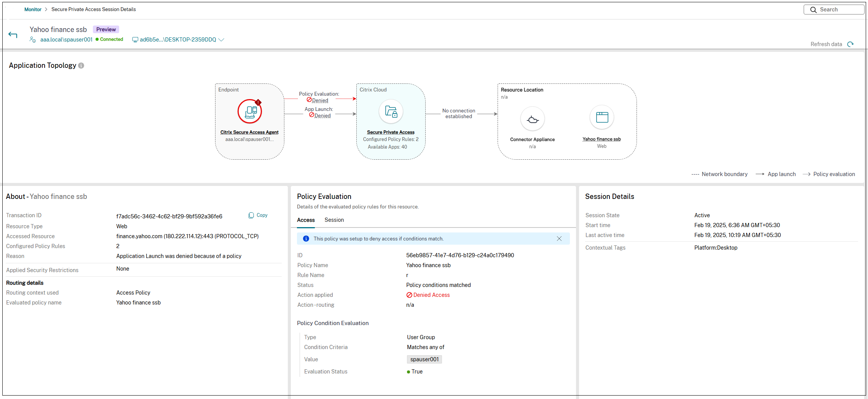Click the Yahoo finance ssb web app icon
Viewport: 868px width, 399px height.
click(x=602, y=117)
